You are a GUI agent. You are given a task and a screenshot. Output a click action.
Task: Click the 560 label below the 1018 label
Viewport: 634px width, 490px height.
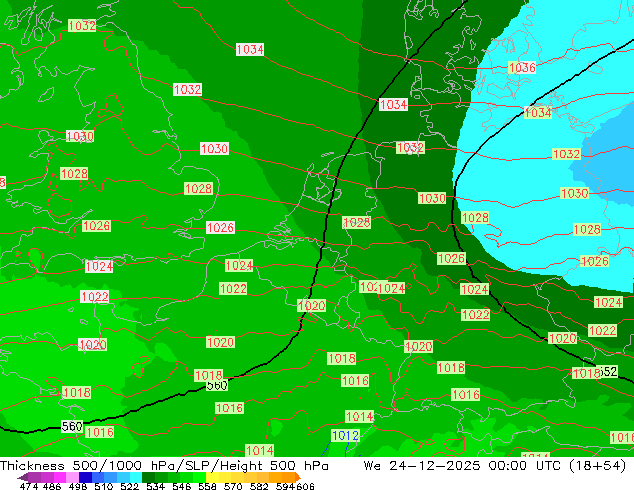coord(217,385)
